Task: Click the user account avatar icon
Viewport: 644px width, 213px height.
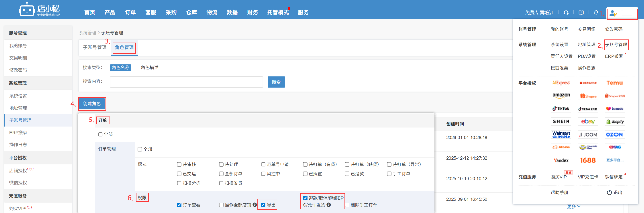Action: coord(613,14)
